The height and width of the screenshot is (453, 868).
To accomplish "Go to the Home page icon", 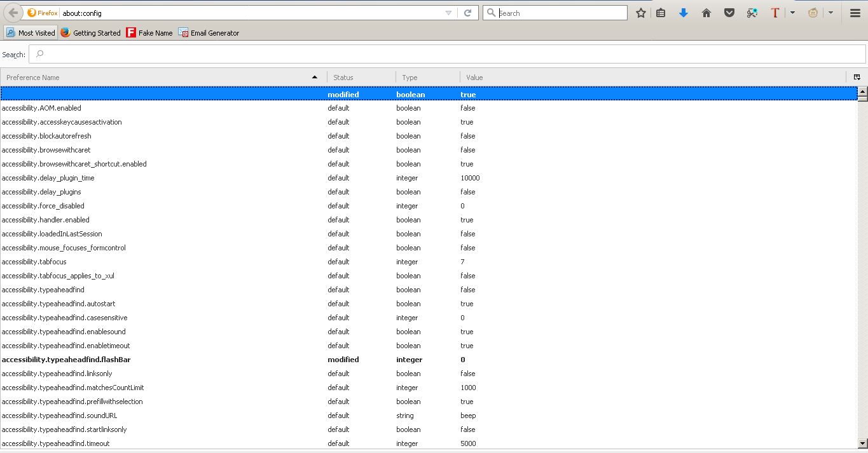I will point(706,12).
